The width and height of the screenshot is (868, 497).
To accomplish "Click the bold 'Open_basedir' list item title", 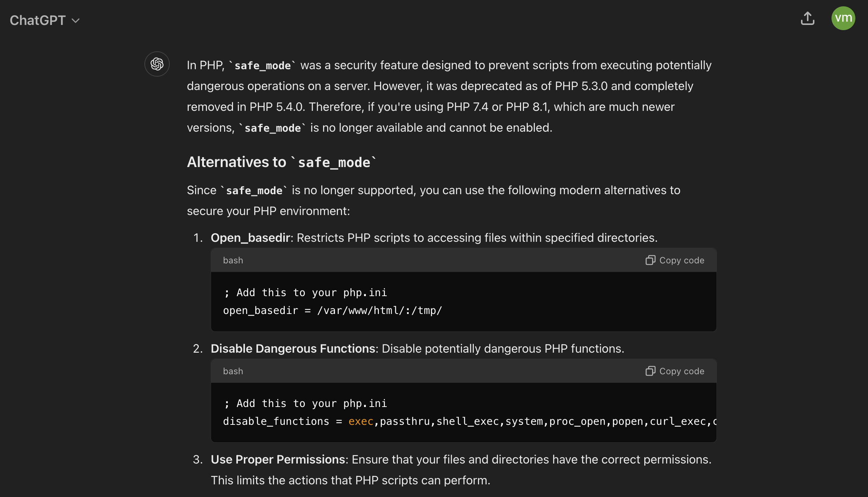I will click(x=250, y=238).
